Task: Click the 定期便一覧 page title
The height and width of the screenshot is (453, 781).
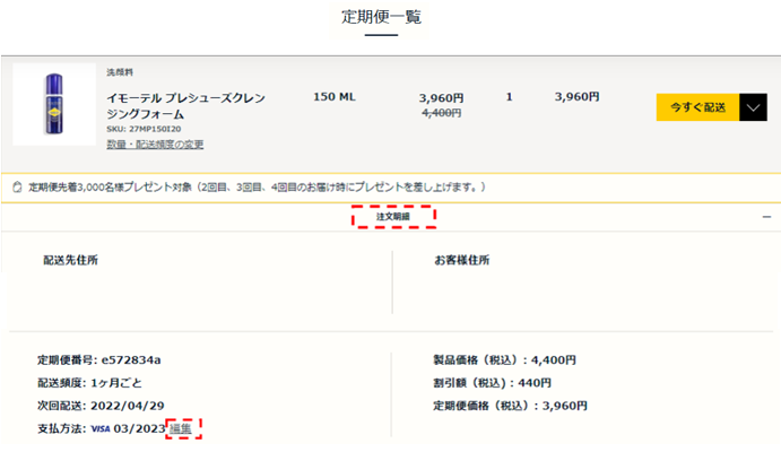Action: pyautogui.click(x=381, y=17)
